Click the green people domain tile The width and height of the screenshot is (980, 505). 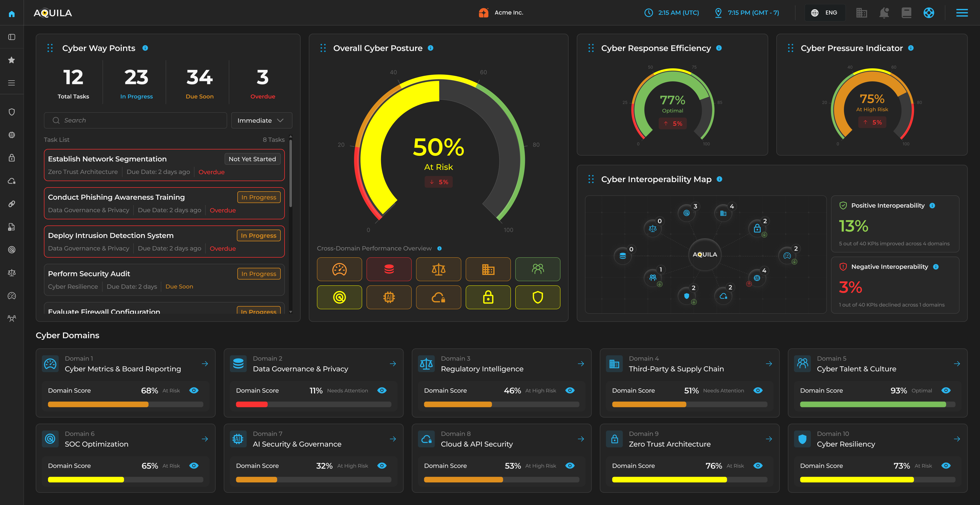(537, 269)
